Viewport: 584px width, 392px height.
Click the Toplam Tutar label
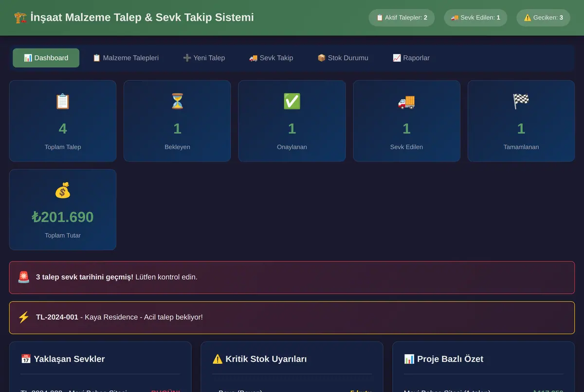click(63, 235)
